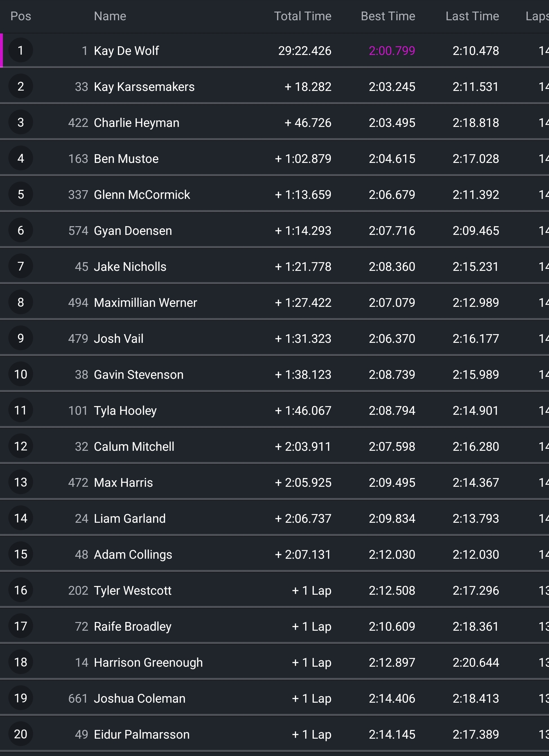Sort by the Pos column header
The height and width of the screenshot is (756, 549).
[21, 16]
